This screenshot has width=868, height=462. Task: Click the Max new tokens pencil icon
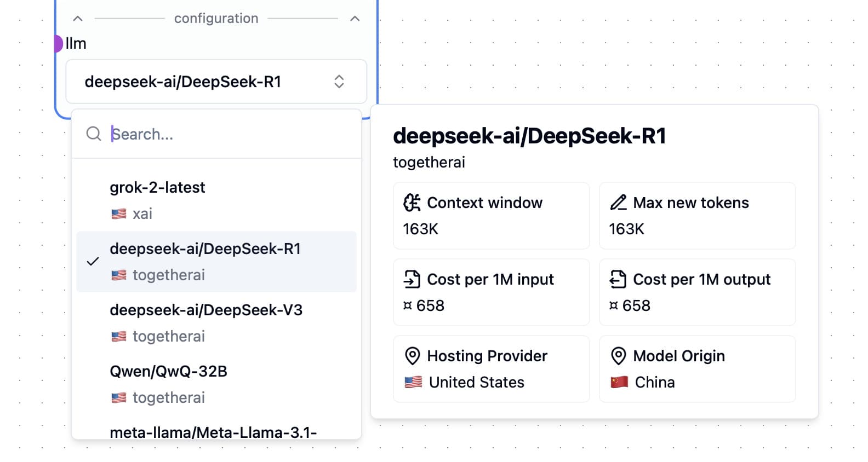tap(618, 203)
